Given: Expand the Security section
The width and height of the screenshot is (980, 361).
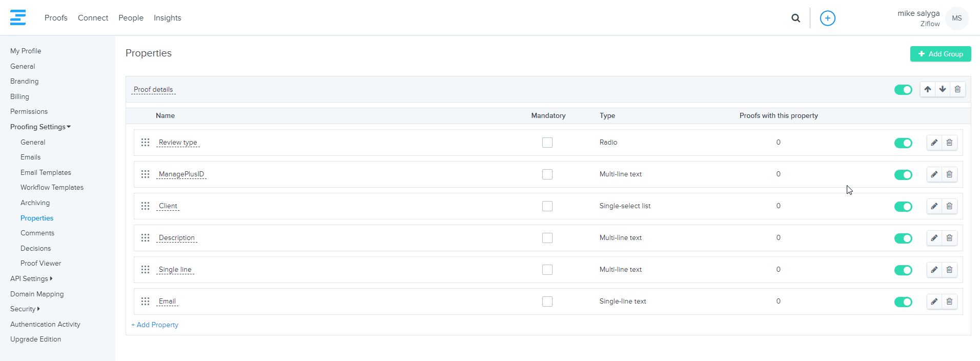Looking at the screenshot, I should (x=25, y=309).
